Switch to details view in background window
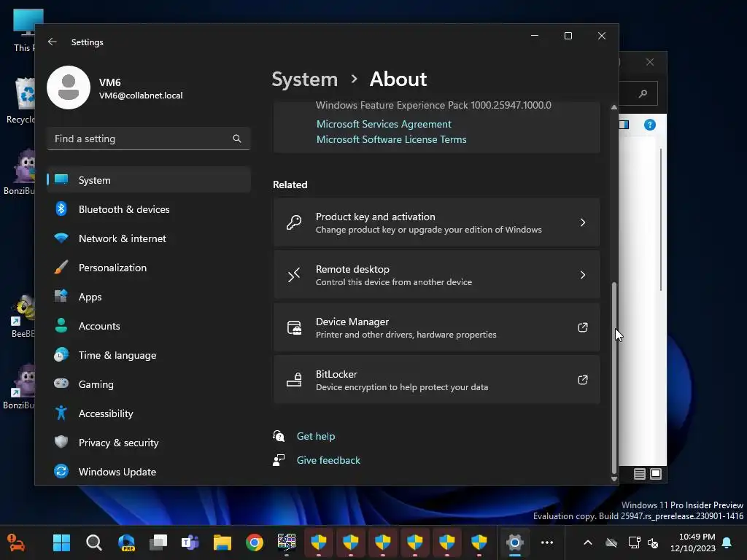The width and height of the screenshot is (747, 560). [639, 474]
